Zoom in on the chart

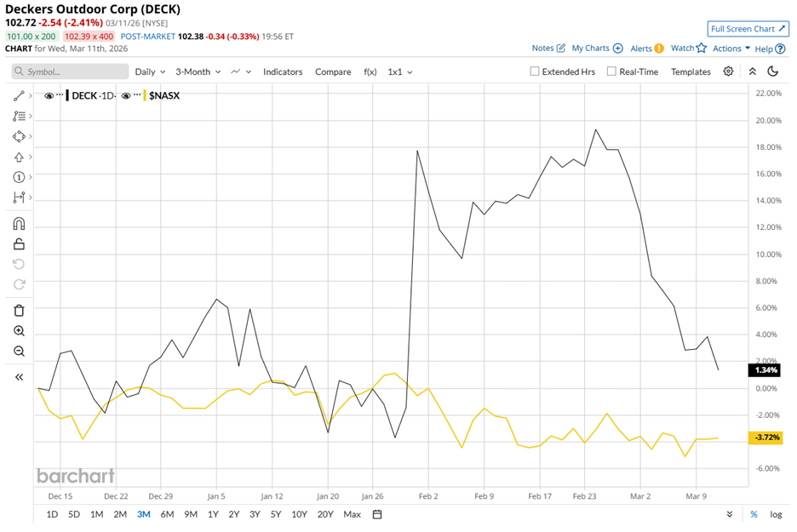(x=19, y=331)
